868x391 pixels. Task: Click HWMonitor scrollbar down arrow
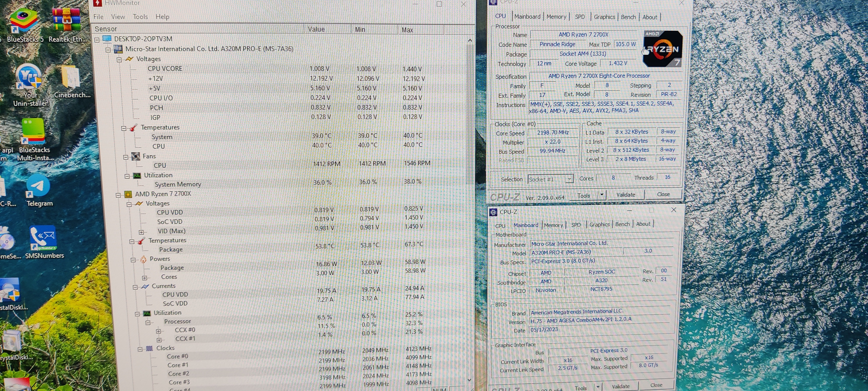[469, 380]
